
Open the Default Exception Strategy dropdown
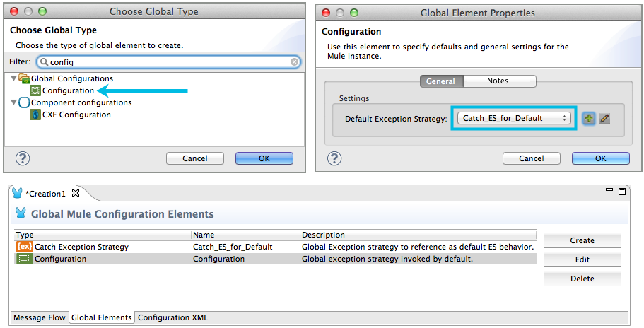click(x=514, y=118)
